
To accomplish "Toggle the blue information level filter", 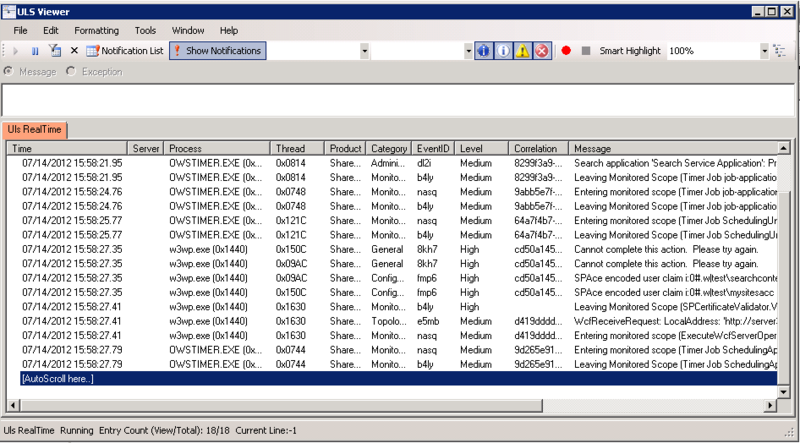I will point(485,51).
